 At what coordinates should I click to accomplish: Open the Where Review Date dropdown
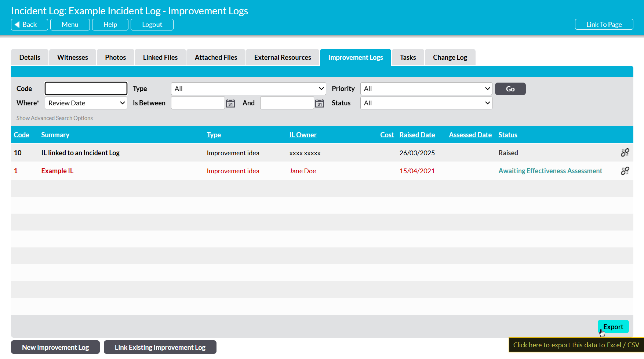tap(86, 103)
